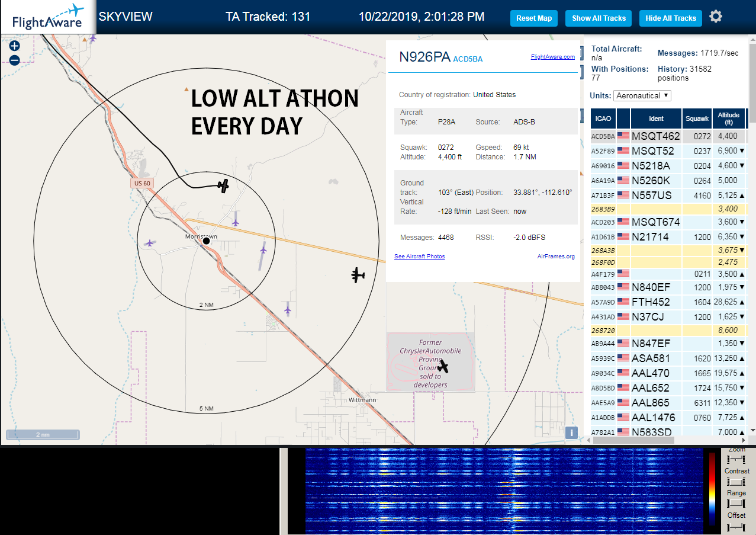Image resolution: width=756 pixels, height=535 pixels.
Task: Select the N840EF aircraft row
Action: pos(669,287)
